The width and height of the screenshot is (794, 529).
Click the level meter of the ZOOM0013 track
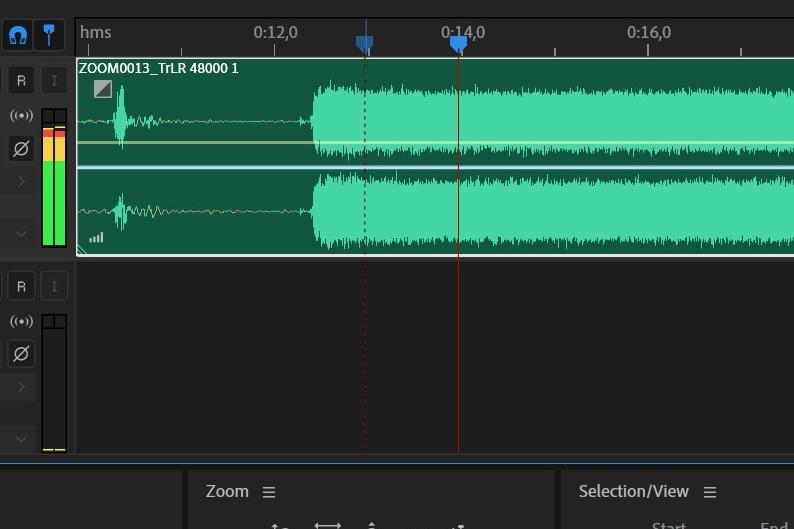(x=54, y=178)
